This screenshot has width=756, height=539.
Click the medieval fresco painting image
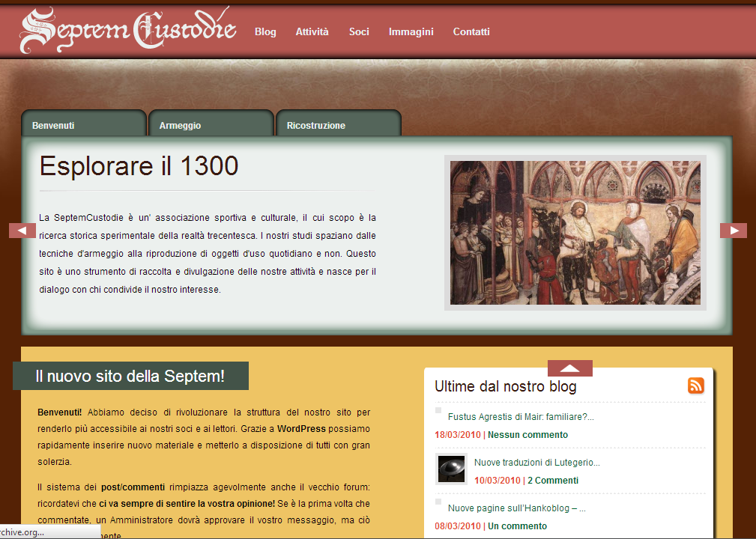coord(575,232)
